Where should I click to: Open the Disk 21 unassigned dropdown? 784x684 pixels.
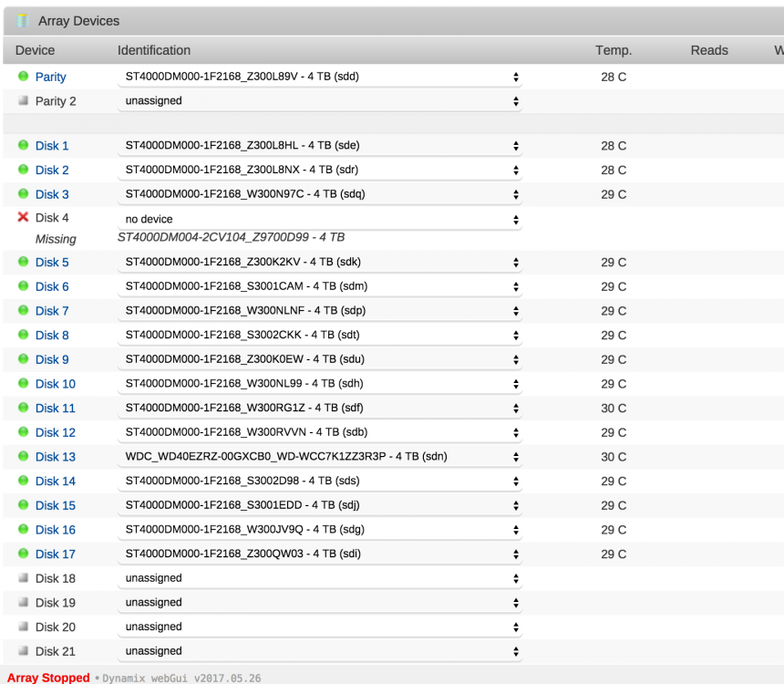[x=320, y=651]
